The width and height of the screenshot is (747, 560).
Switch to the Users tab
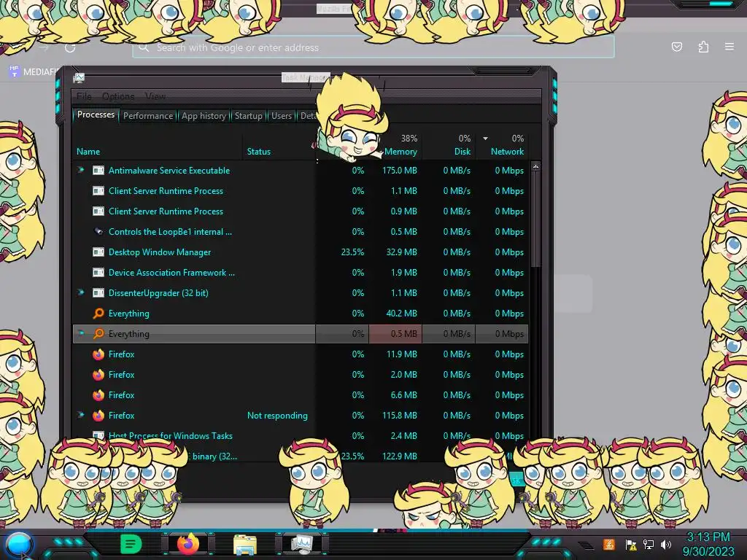(x=282, y=116)
